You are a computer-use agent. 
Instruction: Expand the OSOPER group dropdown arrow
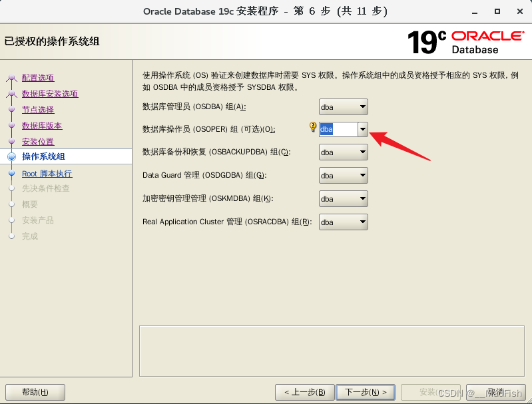(363, 129)
